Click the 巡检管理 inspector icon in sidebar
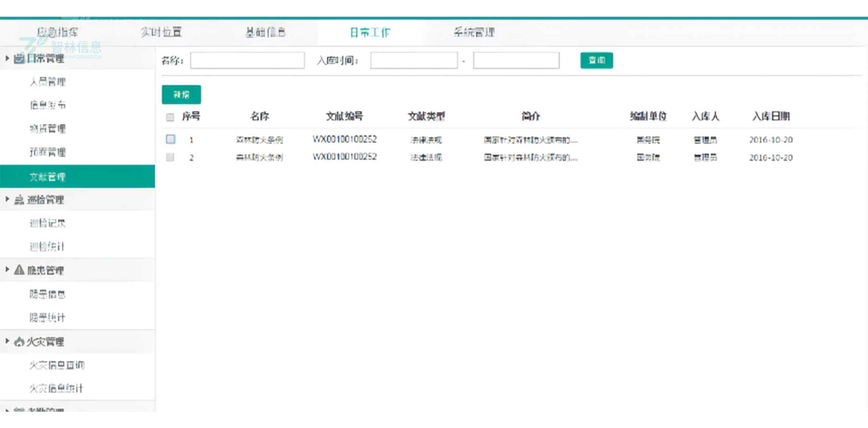Screen dimensions: 868x428 pos(19,200)
